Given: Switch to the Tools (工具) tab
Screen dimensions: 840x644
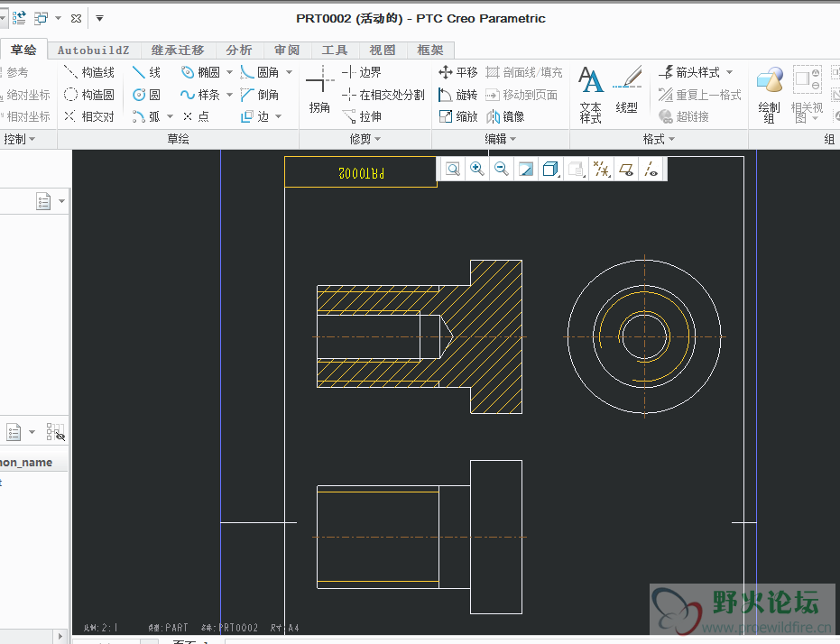Looking at the screenshot, I should (x=335, y=51).
